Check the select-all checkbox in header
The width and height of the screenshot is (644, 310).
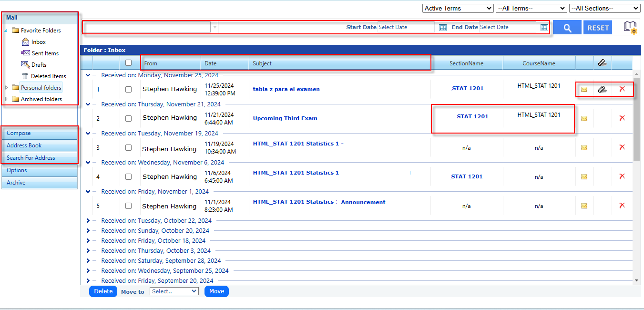point(128,63)
